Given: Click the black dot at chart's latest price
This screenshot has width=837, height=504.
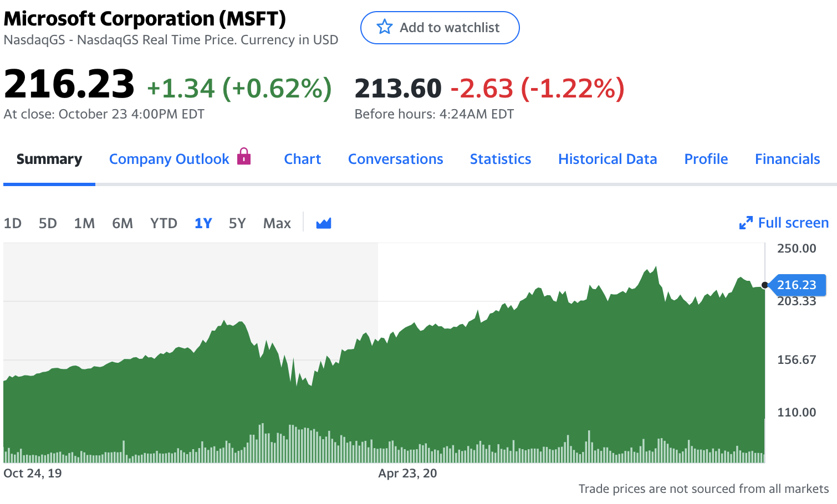Looking at the screenshot, I should (x=765, y=285).
